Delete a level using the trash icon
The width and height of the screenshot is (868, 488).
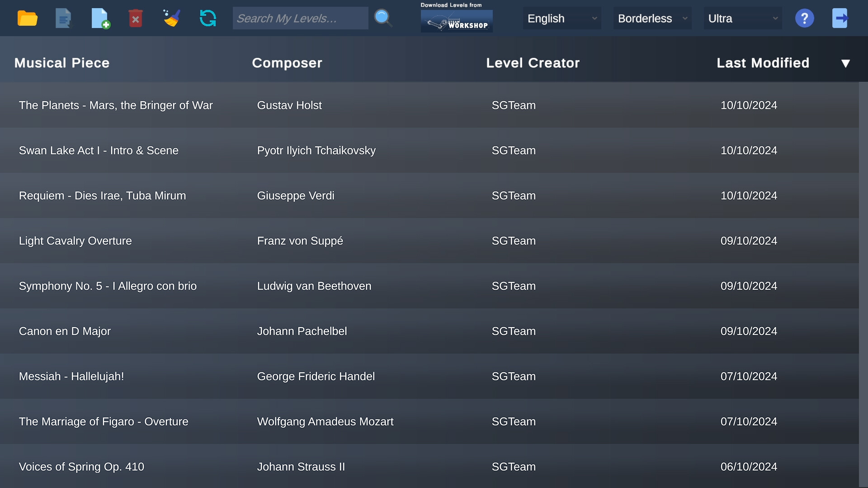[x=136, y=18]
